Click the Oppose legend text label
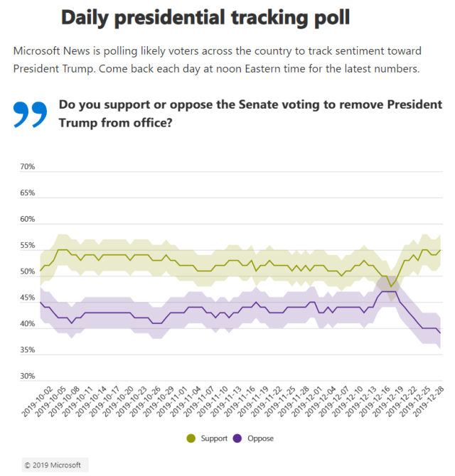 pyautogui.click(x=259, y=438)
